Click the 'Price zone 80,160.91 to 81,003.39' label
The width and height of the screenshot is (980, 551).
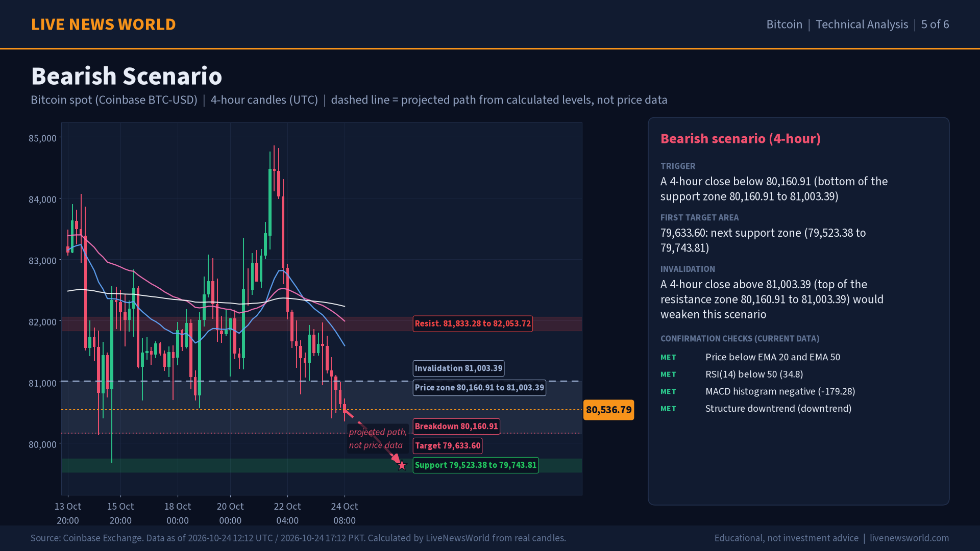[479, 388]
